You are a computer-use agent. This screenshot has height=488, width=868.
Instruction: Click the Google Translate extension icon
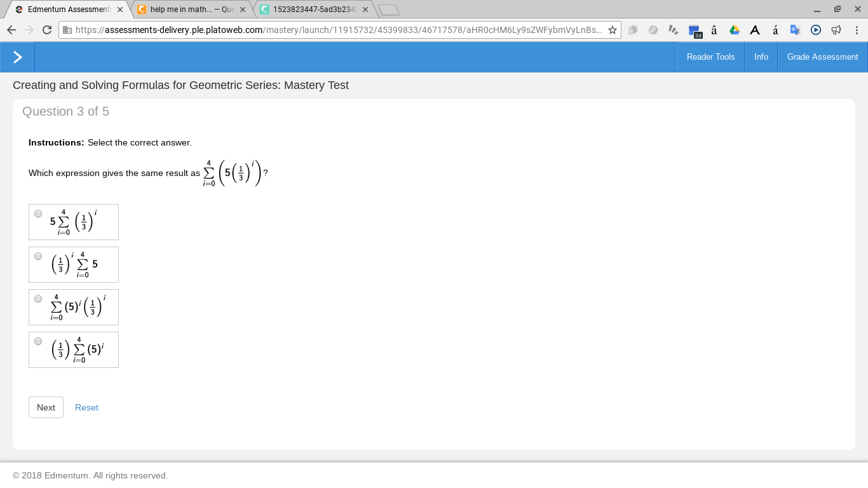[x=795, y=30]
